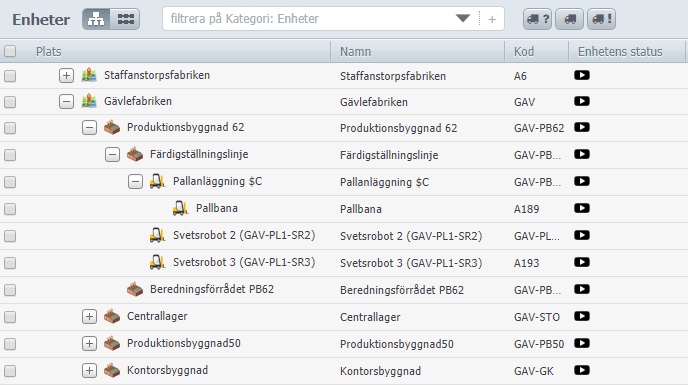The width and height of the screenshot is (688, 385).
Task: Check the Produktionsbyggnad50 row checkbox
Action: (x=10, y=344)
